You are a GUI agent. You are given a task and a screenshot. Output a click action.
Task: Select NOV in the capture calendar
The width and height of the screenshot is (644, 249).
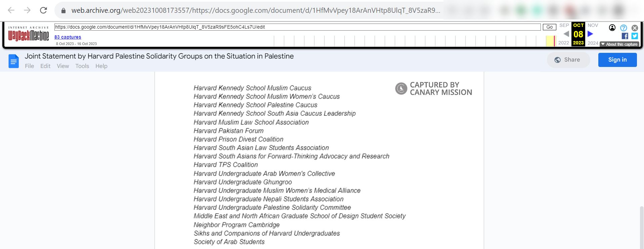tap(593, 25)
